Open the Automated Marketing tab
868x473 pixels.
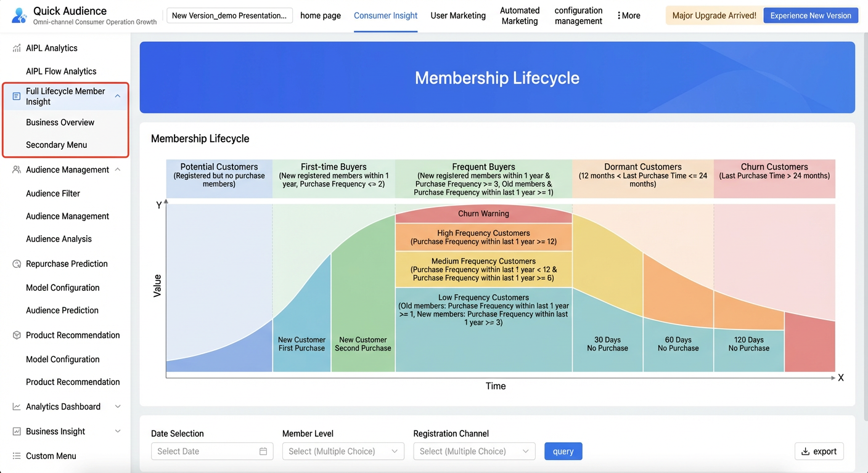pos(520,15)
